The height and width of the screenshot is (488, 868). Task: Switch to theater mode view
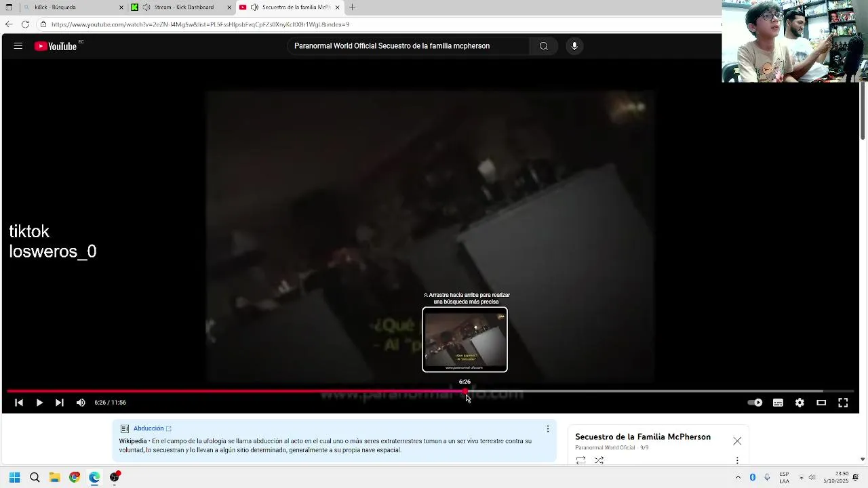click(821, 403)
